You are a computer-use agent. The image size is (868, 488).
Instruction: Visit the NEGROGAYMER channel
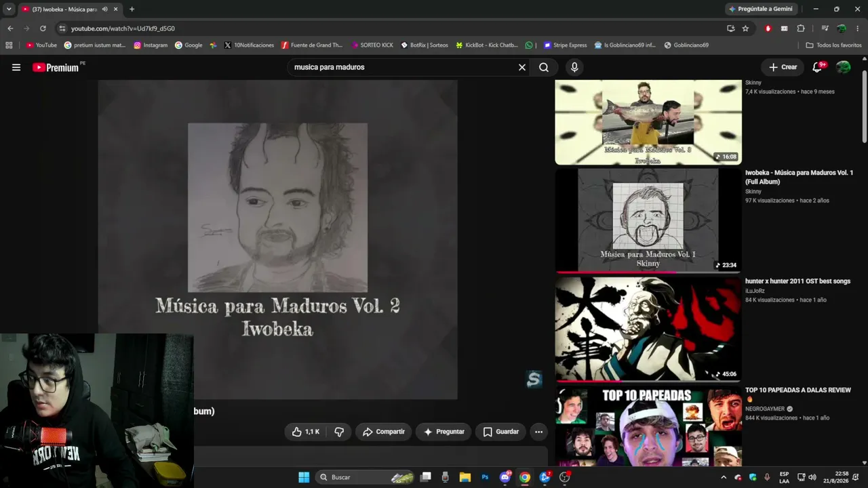pos(765,409)
